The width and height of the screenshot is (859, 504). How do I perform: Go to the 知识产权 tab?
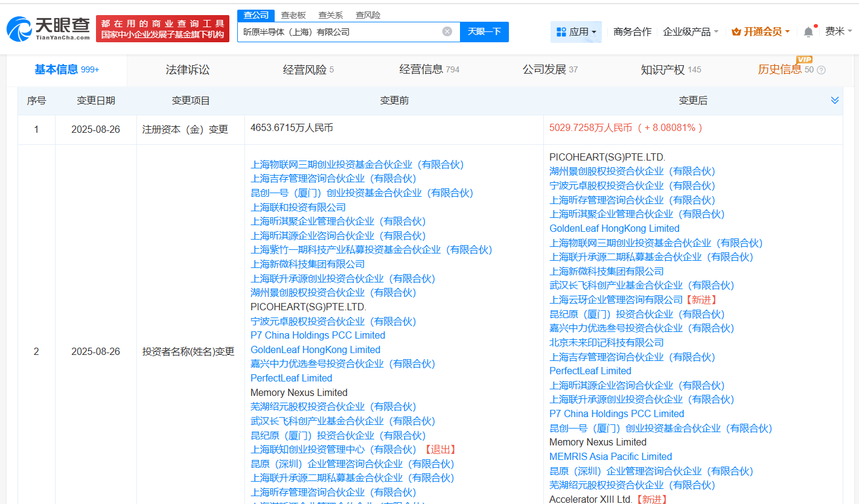click(662, 70)
